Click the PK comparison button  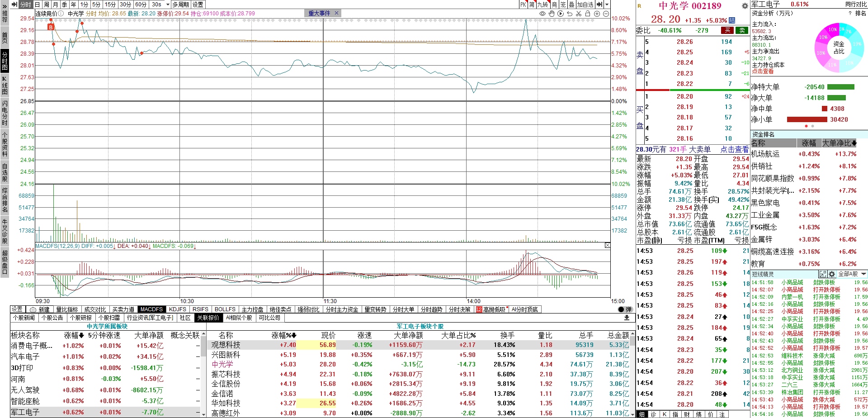[523, 5]
